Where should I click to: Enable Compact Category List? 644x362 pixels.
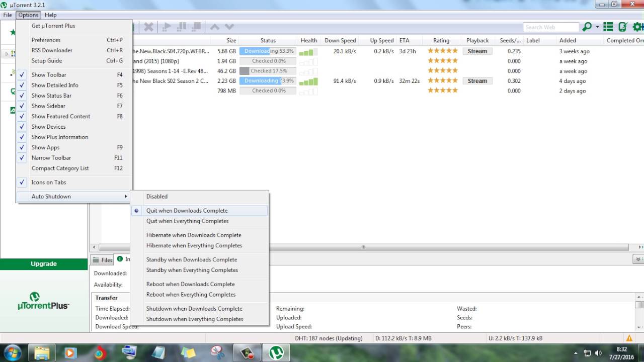[74, 168]
